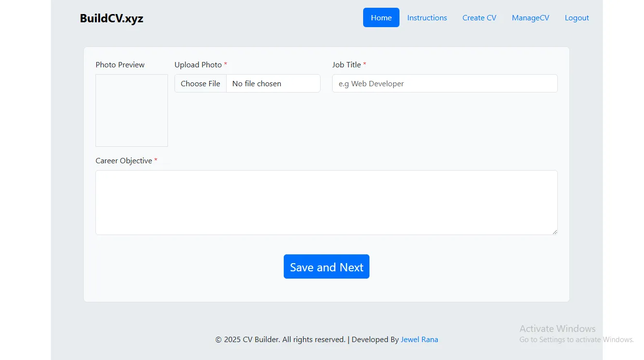Focus the Job Title input field
644x360 pixels.
point(445,84)
